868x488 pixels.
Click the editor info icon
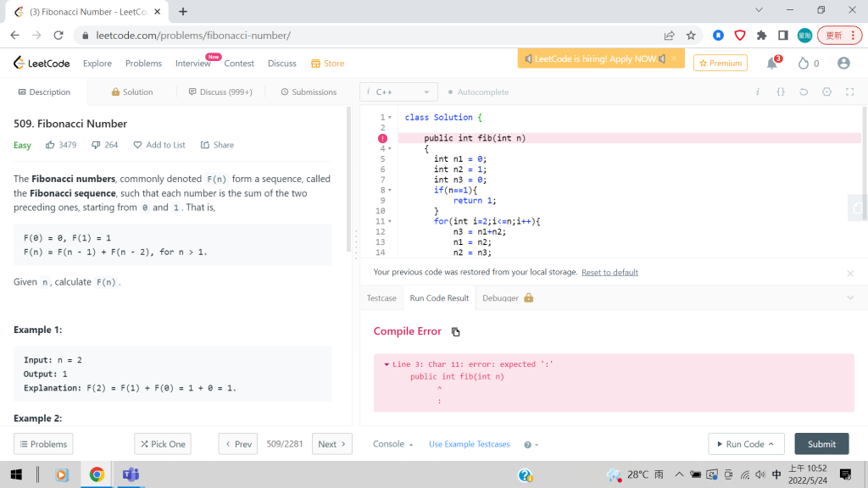757,91
